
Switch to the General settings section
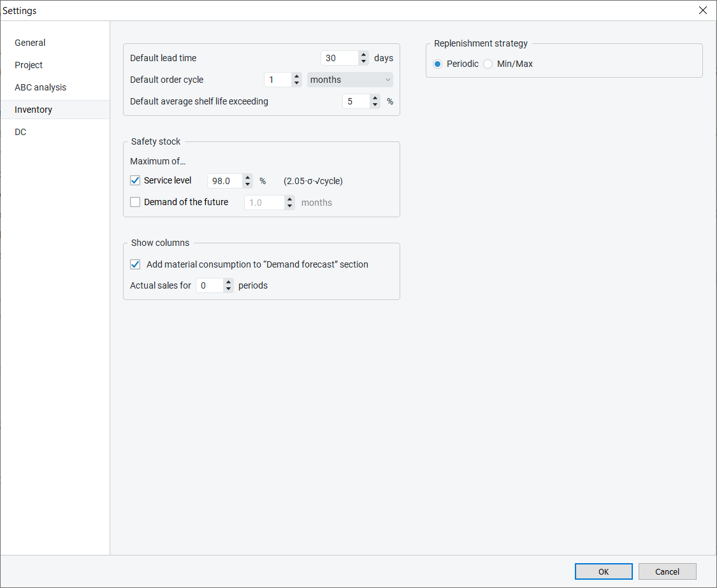pyautogui.click(x=30, y=43)
